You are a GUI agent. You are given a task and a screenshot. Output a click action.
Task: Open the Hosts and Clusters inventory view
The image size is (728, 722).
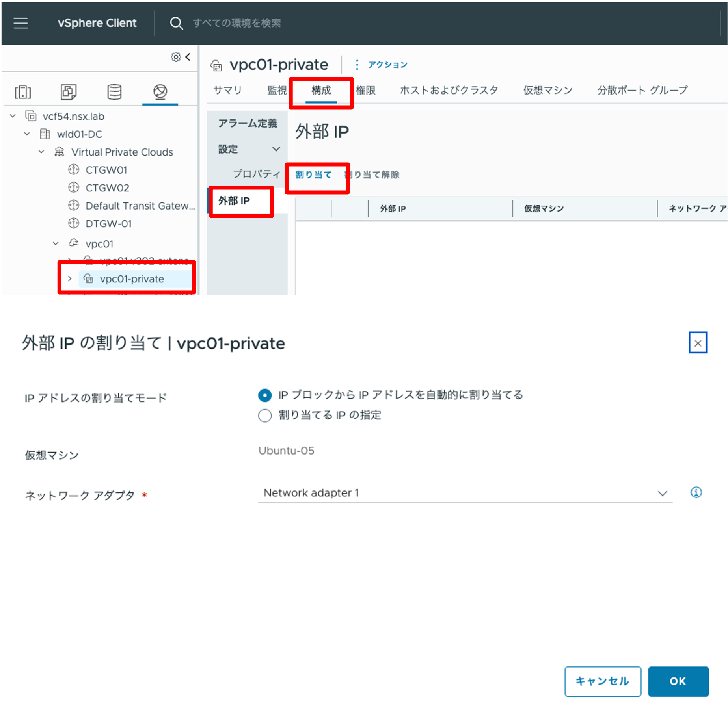(x=23, y=92)
